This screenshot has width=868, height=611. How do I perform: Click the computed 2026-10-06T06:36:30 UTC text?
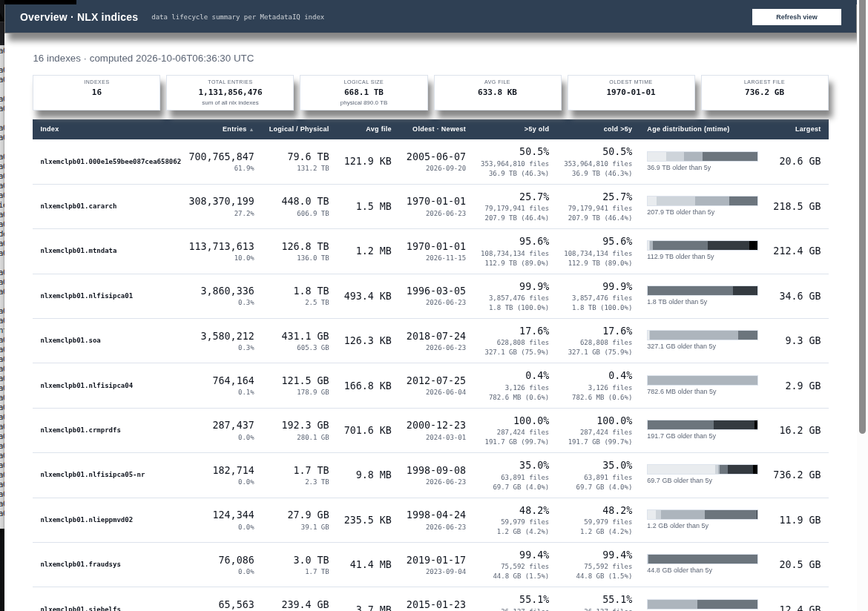[x=171, y=58]
